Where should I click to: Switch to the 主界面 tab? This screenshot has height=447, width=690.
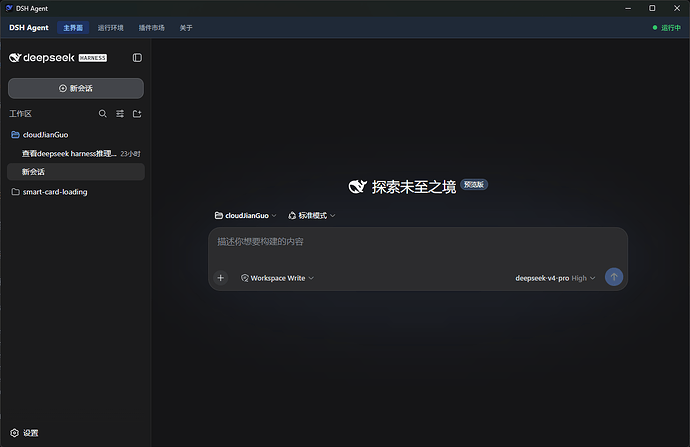73,28
